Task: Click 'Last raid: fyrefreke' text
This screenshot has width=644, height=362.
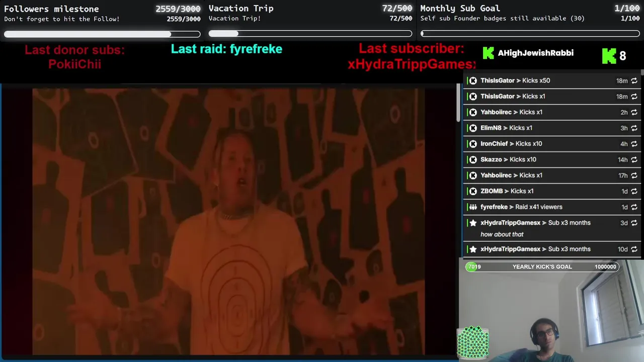Action: click(226, 49)
